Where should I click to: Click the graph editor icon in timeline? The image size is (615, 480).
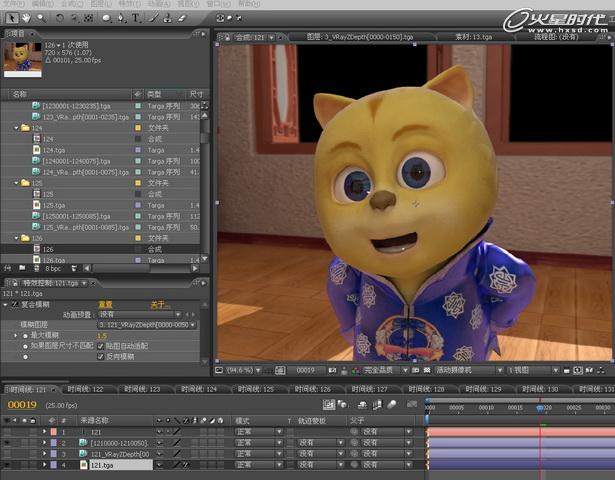click(411, 404)
